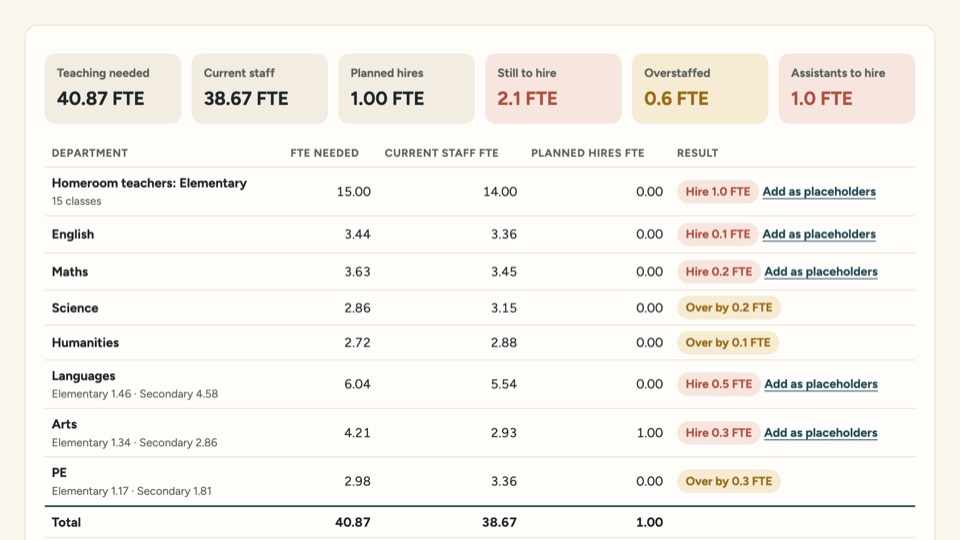Click Elementary 1.46 · Secondary 4.58 subtitle
Viewport: 960px width, 540px height.
click(x=135, y=394)
